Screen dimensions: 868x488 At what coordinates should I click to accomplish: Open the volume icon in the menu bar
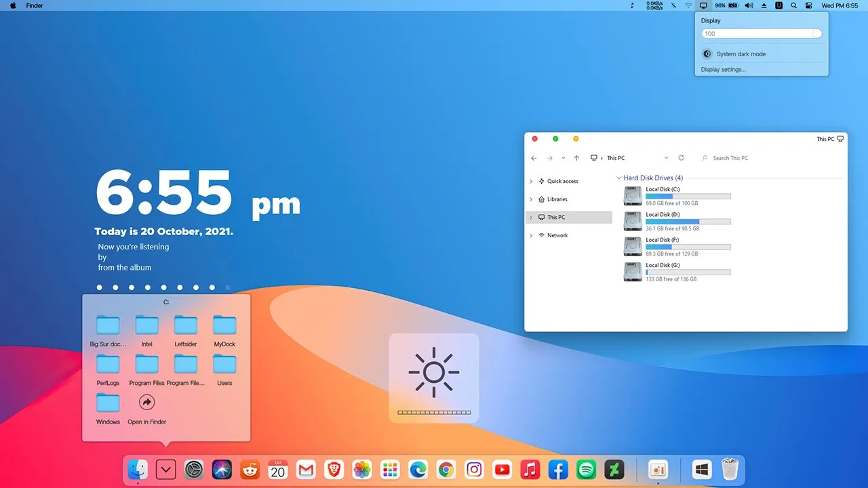tap(749, 5)
